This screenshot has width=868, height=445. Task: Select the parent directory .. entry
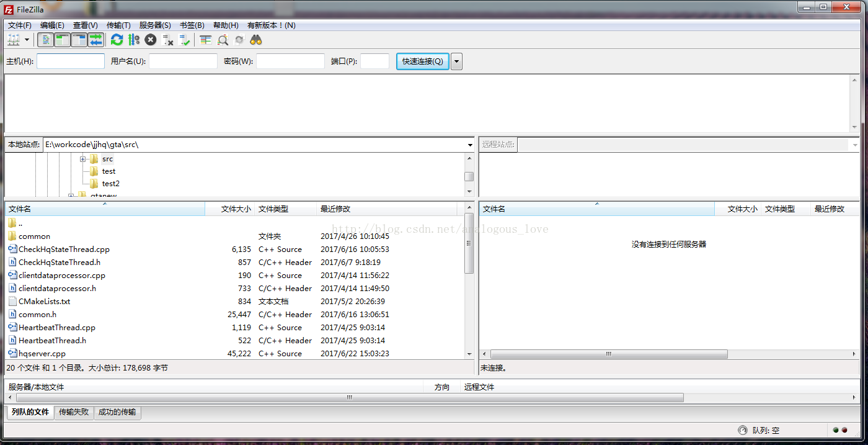[x=234, y=223]
